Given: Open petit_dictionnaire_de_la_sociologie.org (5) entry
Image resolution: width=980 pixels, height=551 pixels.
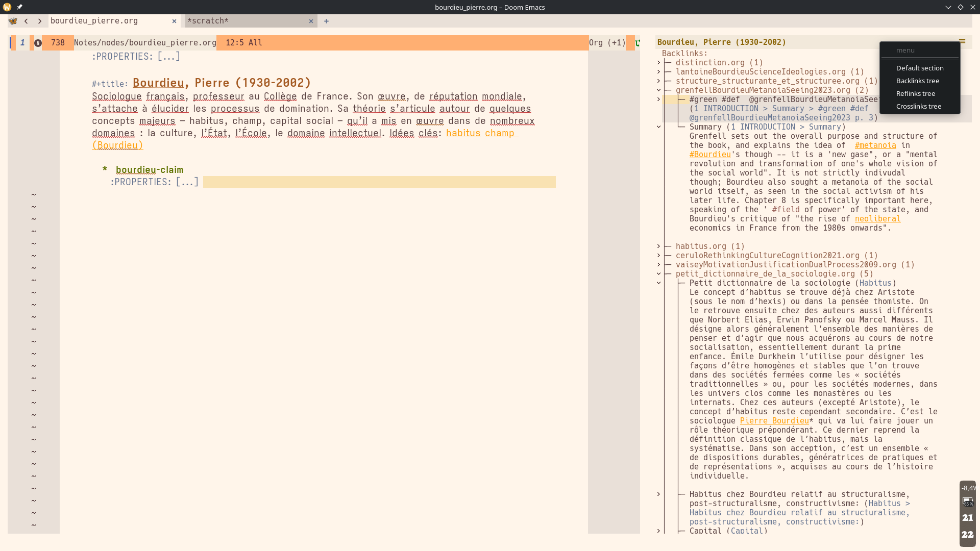Looking at the screenshot, I should point(774,274).
